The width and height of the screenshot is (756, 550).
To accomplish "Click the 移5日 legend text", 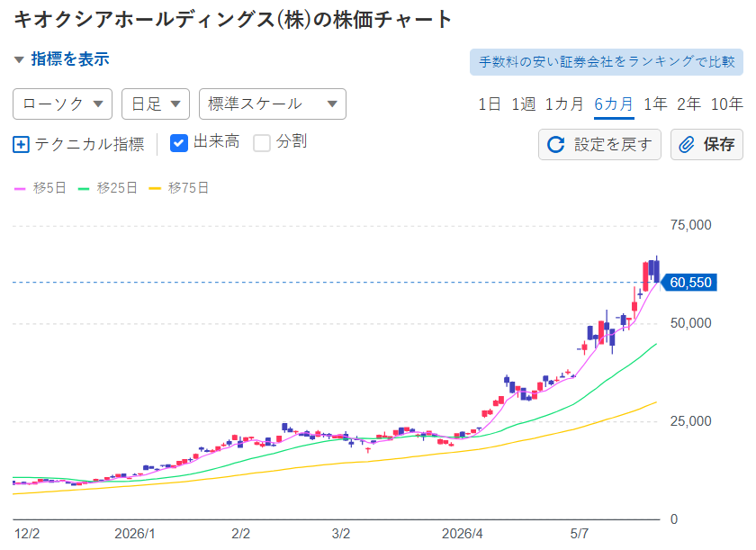I will 49,188.
